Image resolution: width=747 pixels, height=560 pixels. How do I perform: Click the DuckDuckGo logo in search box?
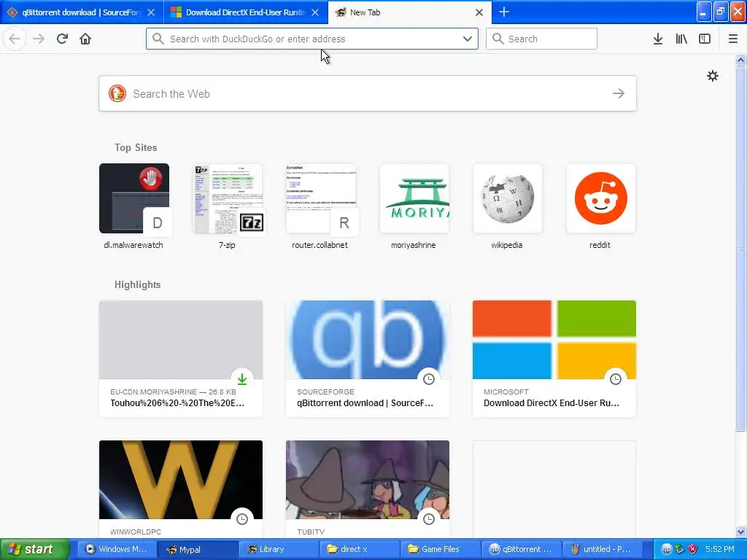pos(117,93)
